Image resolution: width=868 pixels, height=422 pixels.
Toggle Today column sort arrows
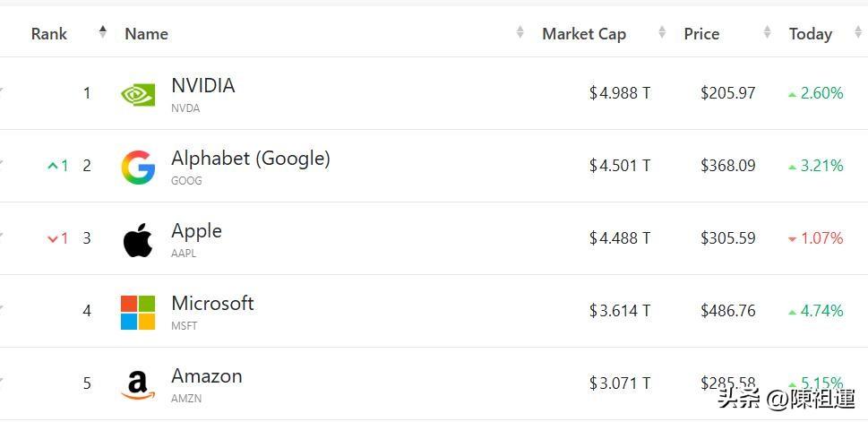(858, 32)
